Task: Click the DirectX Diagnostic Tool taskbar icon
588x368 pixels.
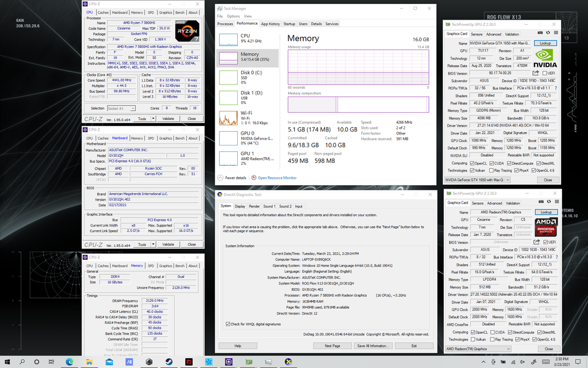Action: pyautogui.click(x=288, y=362)
